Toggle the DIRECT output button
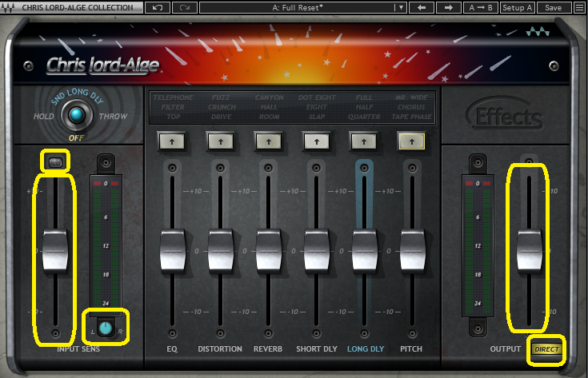The image size is (588, 378). [x=547, y=349]
